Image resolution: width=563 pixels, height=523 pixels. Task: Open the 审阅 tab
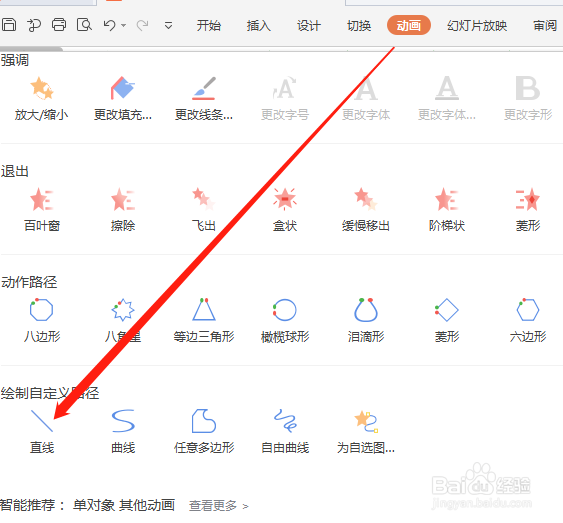(x=545, y=25)
